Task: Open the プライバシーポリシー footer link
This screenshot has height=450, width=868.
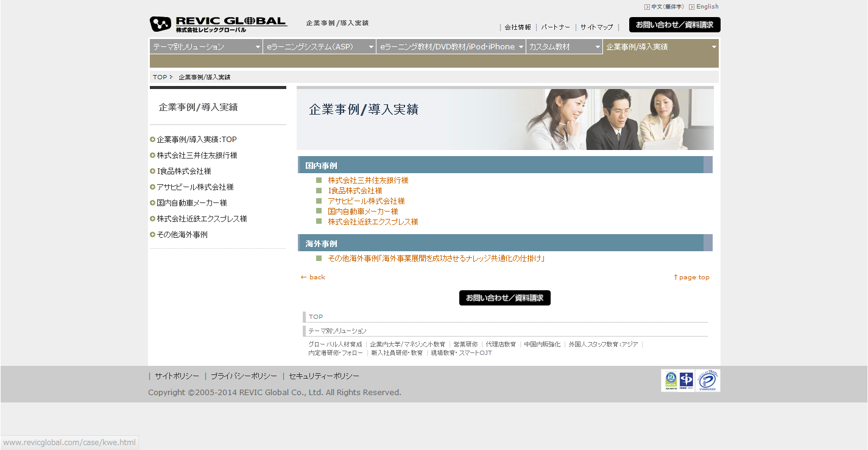Action: tap(244, 376)
